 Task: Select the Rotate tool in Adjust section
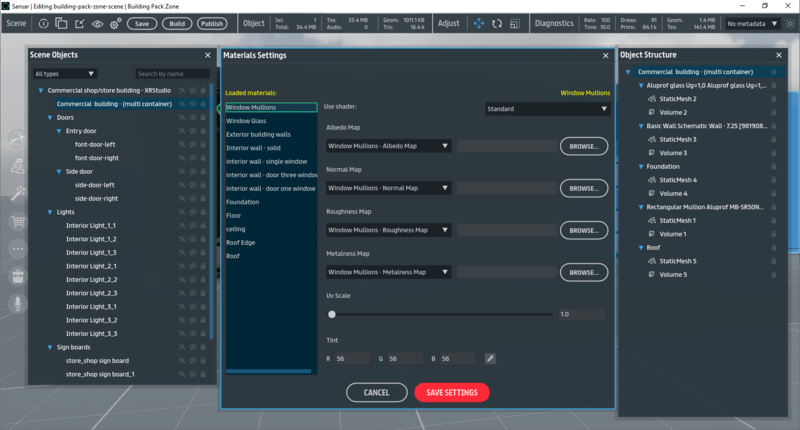tap(496, 22)
